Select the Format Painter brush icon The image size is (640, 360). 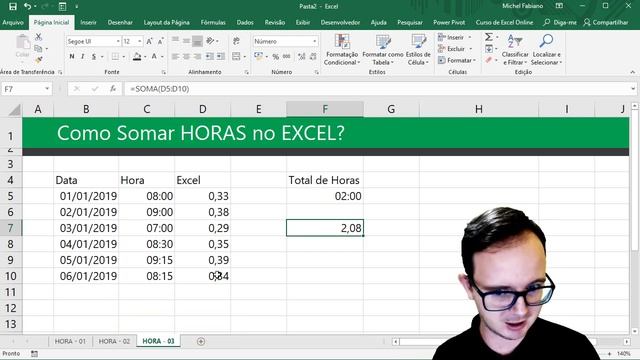(x=38, y=60)
